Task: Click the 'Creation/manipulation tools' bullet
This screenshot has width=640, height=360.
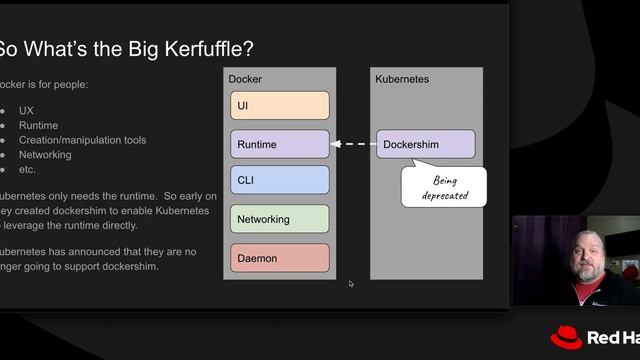Action: [82, 140]
